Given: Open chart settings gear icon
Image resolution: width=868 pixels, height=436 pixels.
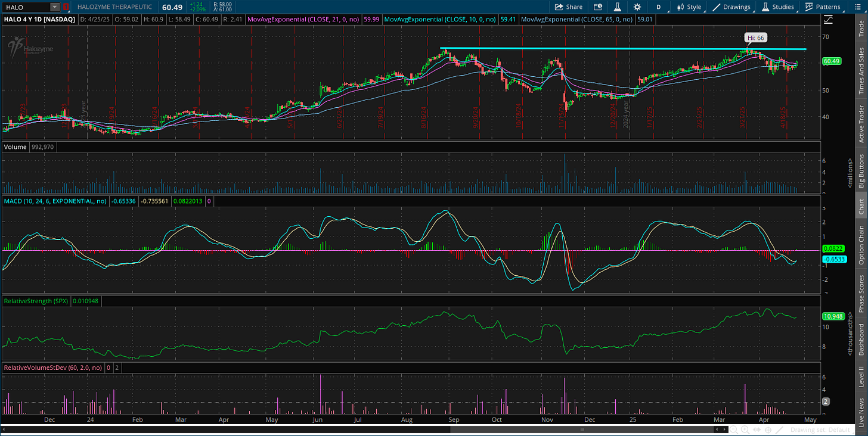Looking at the screenshot, I should [637, 7].
